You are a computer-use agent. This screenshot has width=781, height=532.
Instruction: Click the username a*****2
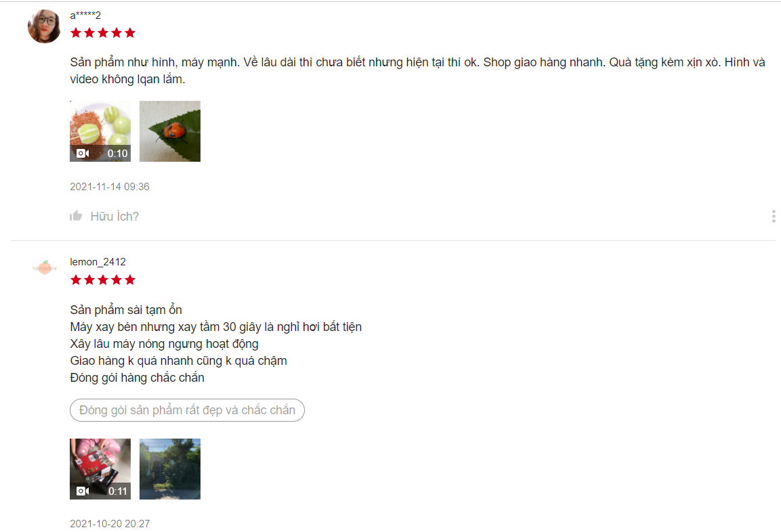(x=85, y=16)
